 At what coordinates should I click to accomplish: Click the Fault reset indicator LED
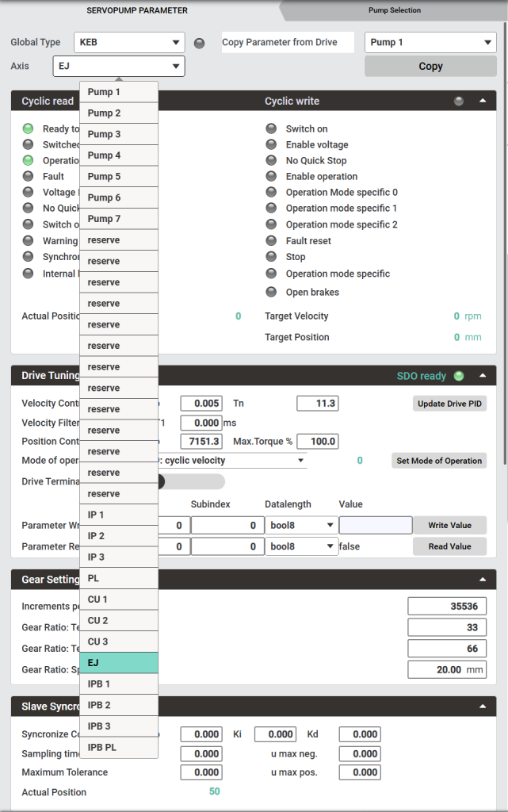pyautogui.click(x=272, y=241)
